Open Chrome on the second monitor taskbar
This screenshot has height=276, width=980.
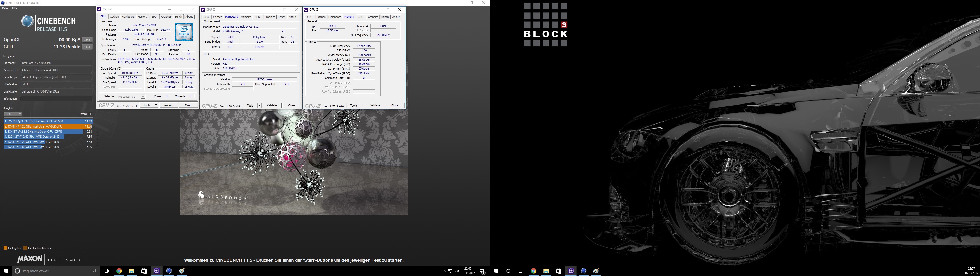pyautogui.click(x=533, y=271)
